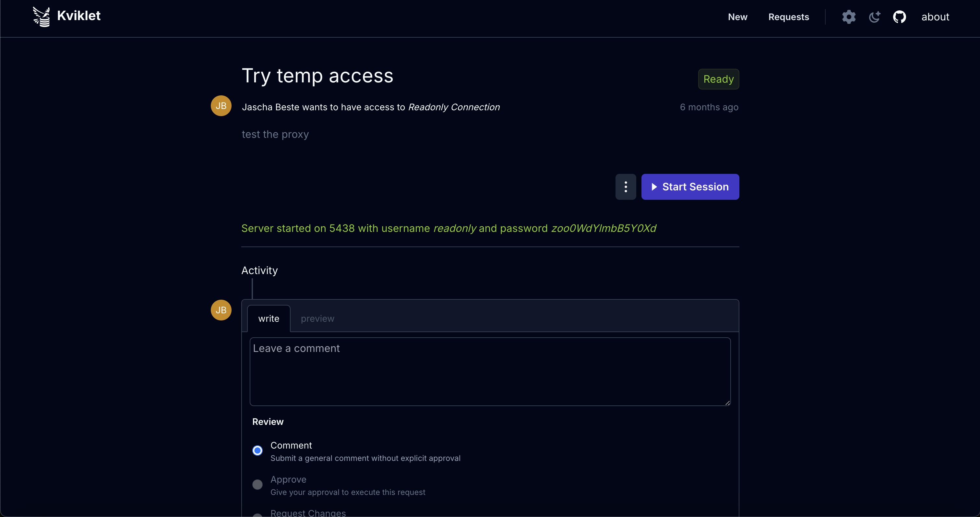This screenshot has height=517, width=980.
Task: Open the GitHub icon link
Action: pos(899,17)
